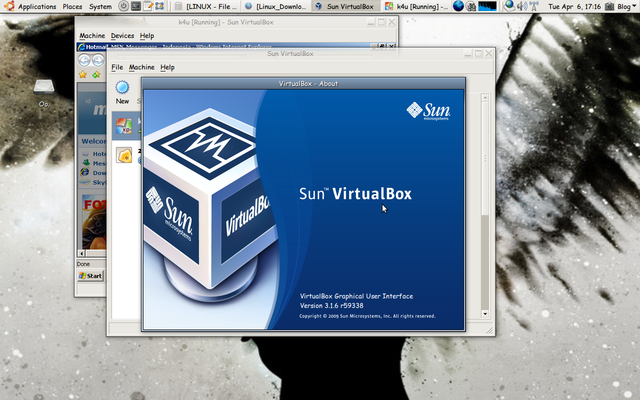The image size is (640, 400).
Task: Click the Favorites star in guest IE
Action: 83,74
